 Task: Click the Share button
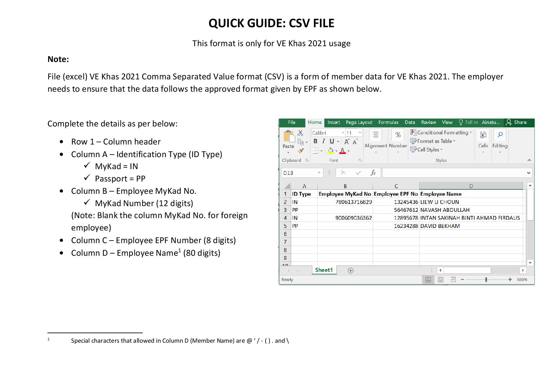click(516, 122)
